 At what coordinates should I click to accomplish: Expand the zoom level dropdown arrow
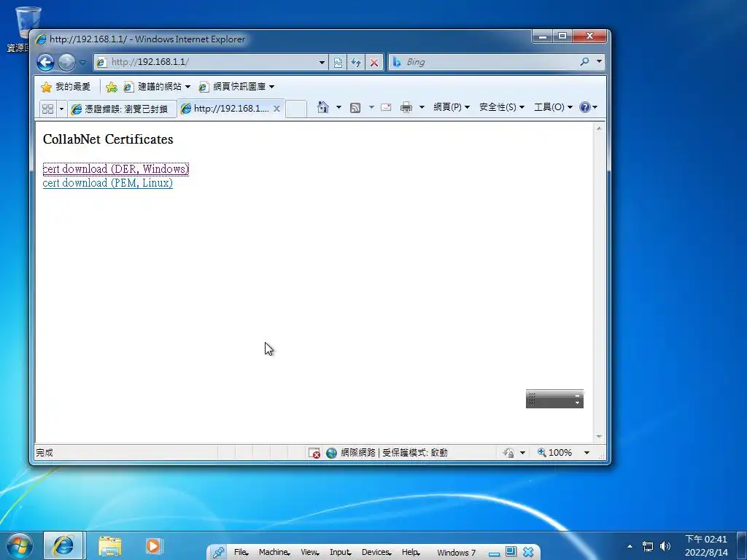[x=587, y=453]
